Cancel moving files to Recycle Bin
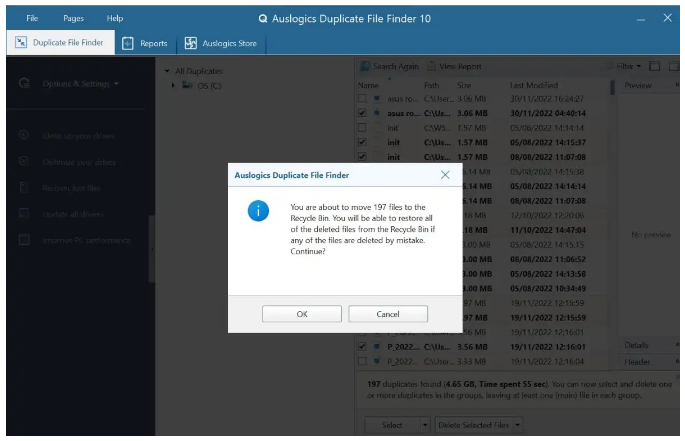Viewport: 685px width, 441px height. click(388, 314)
